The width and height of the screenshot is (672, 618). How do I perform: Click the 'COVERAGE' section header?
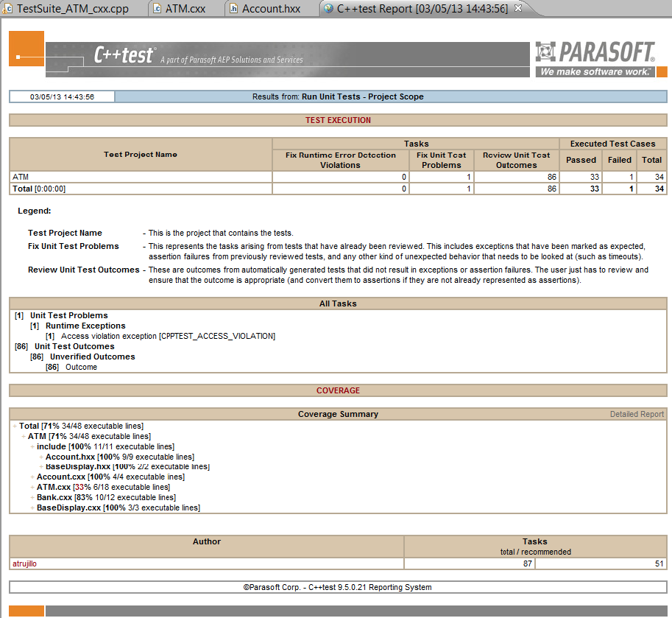[x=338, y=390]
